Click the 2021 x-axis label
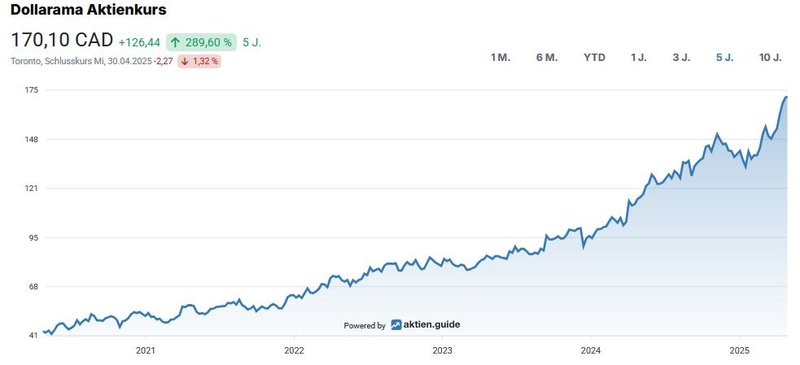 145,351
